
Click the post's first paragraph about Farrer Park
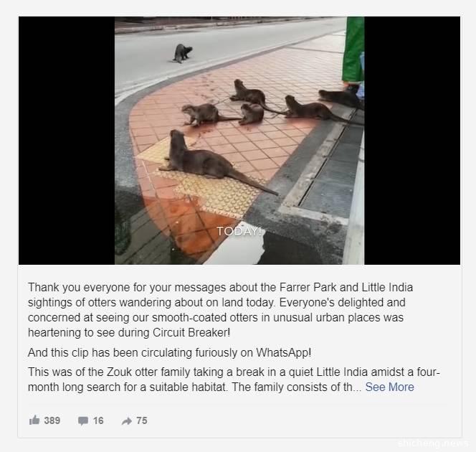(x=220, y=310)
